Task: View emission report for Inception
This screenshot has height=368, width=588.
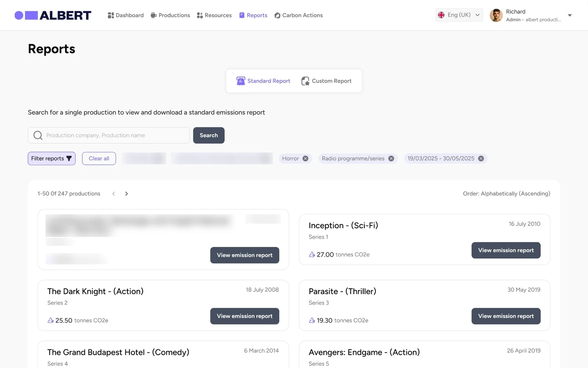Action: pyautogui.click(x=506, y=250)
